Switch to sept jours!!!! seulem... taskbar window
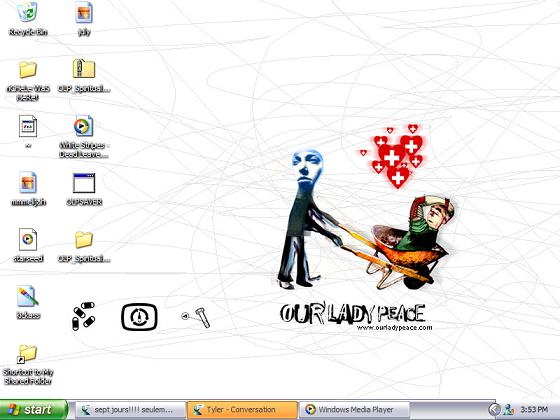 [131, 410]
